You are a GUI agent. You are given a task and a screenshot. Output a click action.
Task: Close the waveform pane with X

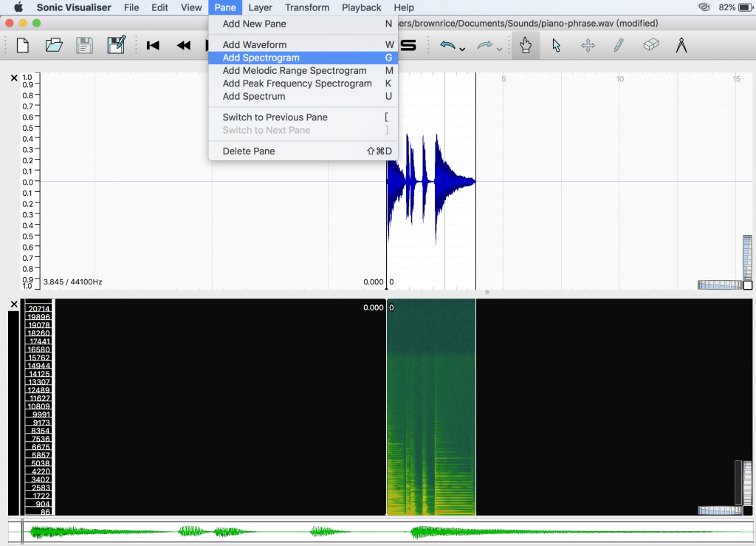tap(14, 78)
